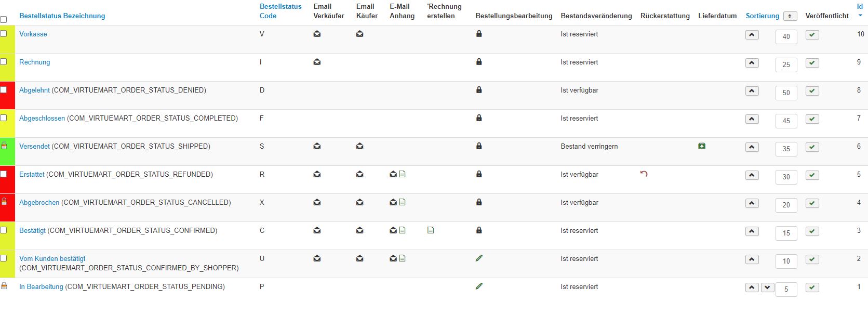Move In Bearbeitung down with arrow button
The height and width of the screenshot is (314, 868).
[767, 287]
